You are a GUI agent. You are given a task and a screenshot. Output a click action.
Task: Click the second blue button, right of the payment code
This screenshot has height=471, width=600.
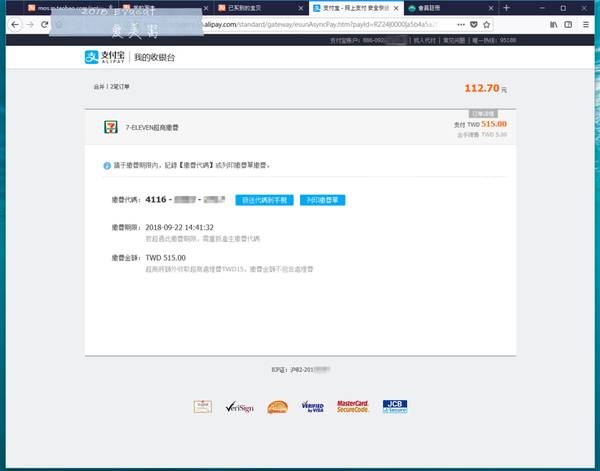(323, 200)
